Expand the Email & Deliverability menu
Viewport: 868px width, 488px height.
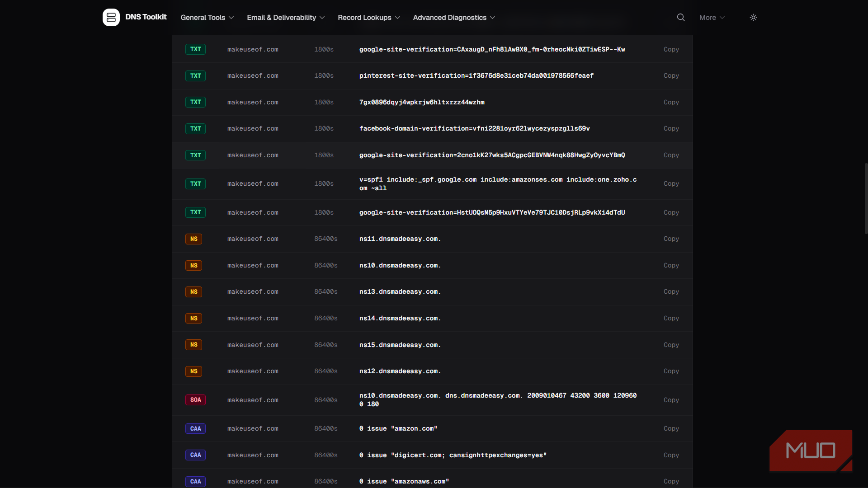(x=286, y=17)
